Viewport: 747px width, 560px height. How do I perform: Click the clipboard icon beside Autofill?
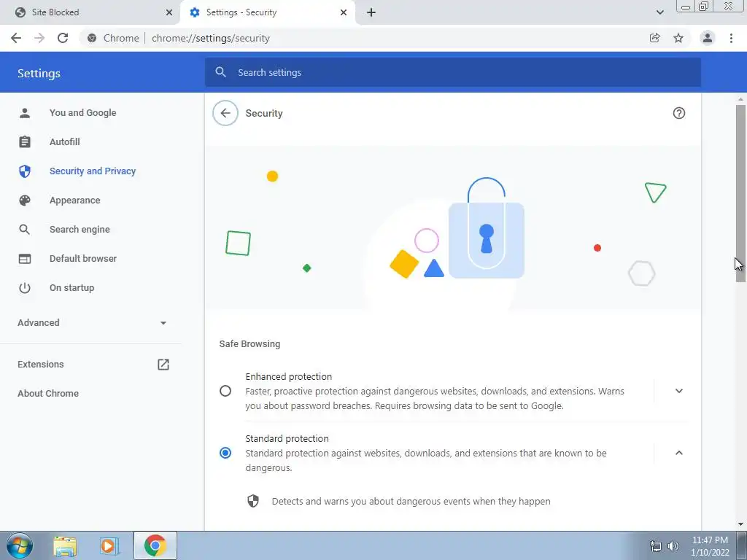coord(25,142)
